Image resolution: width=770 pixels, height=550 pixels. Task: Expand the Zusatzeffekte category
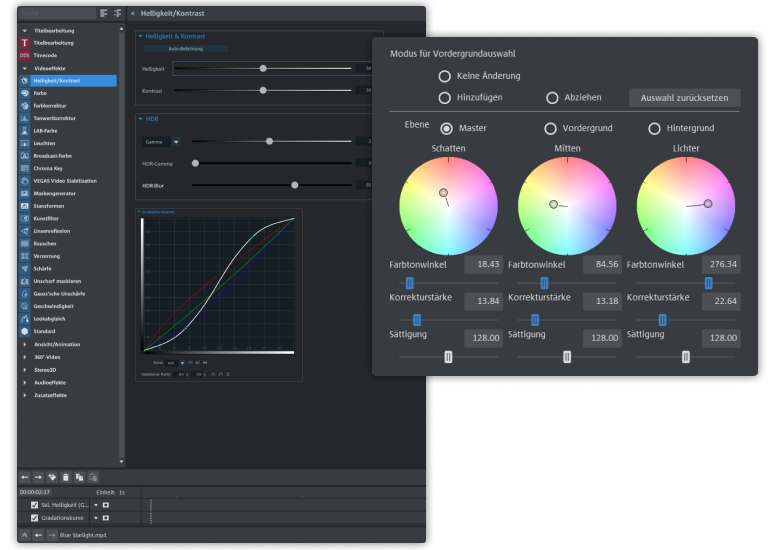pos(25,395)
